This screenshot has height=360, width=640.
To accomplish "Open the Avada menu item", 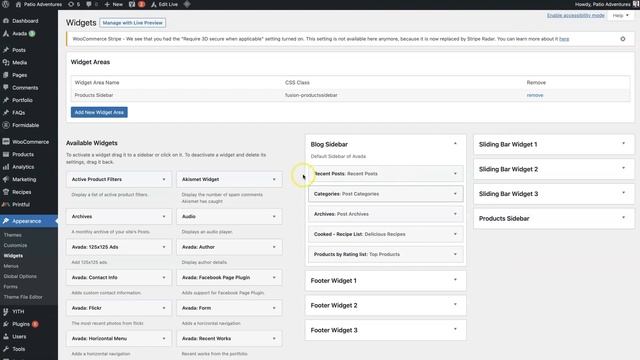I will click(x=20, y=33).
